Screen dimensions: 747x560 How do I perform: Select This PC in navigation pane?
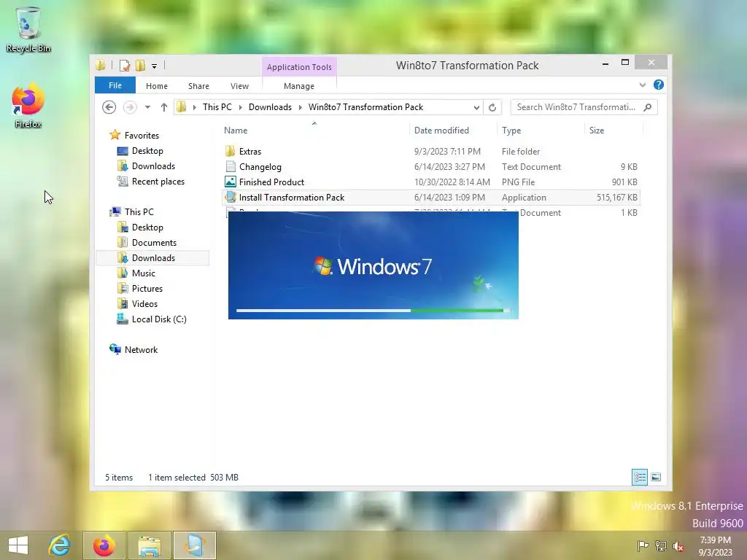(132, 212)
